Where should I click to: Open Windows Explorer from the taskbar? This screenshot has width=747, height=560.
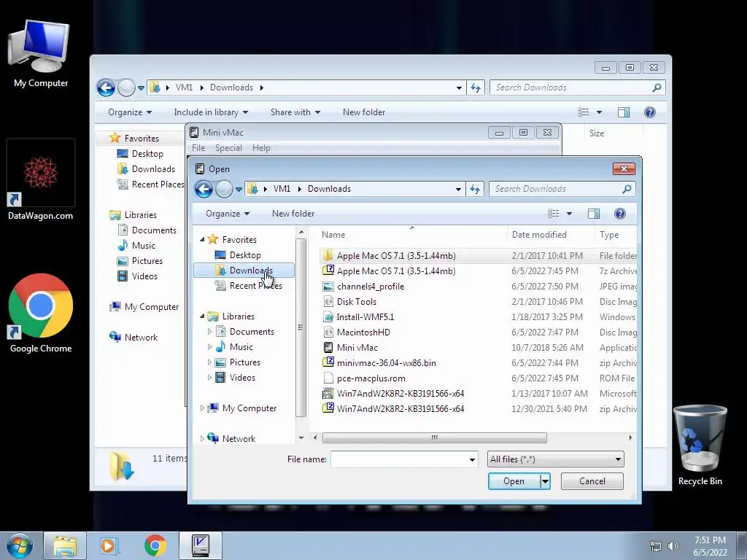tap(65, 545)
